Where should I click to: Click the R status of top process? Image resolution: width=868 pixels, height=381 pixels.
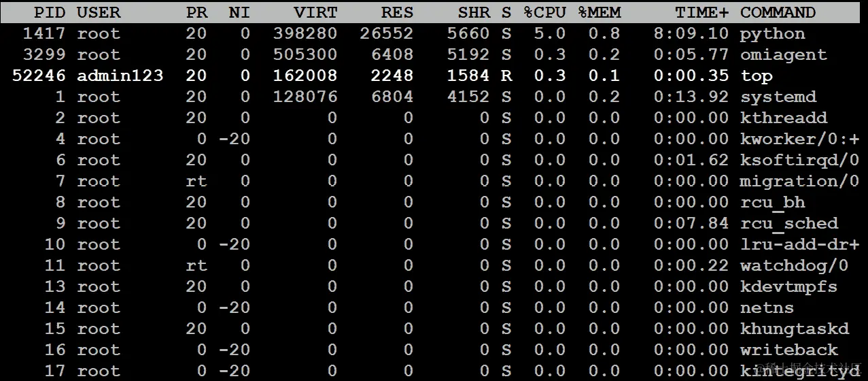pos(506,76)
